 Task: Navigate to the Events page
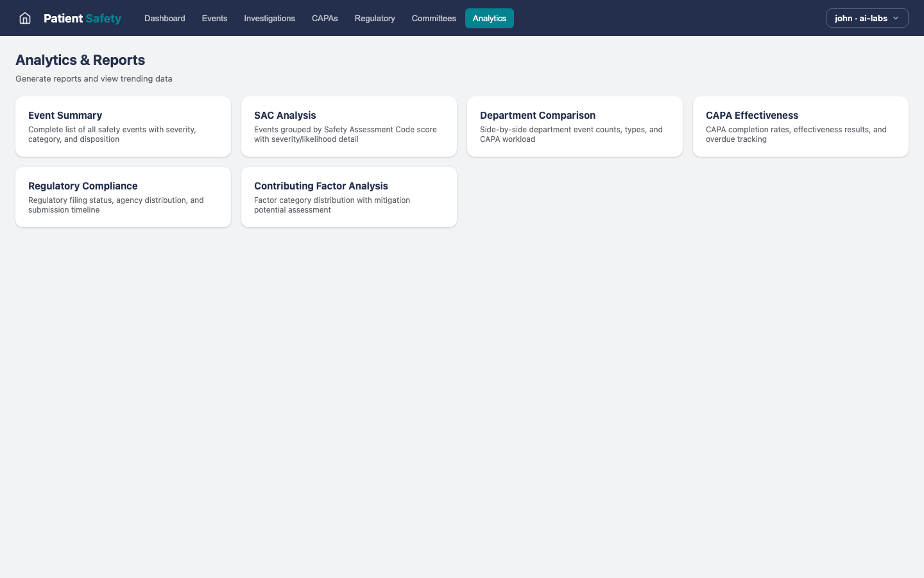tap(214, 19)
